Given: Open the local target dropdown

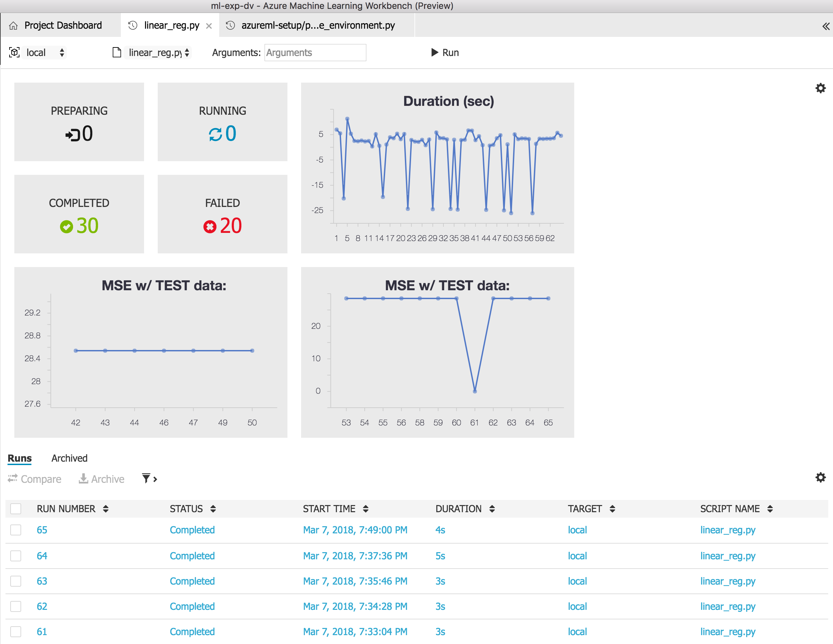Looking at the screenshot, I should pyautogui.click(x=44, y=53).
